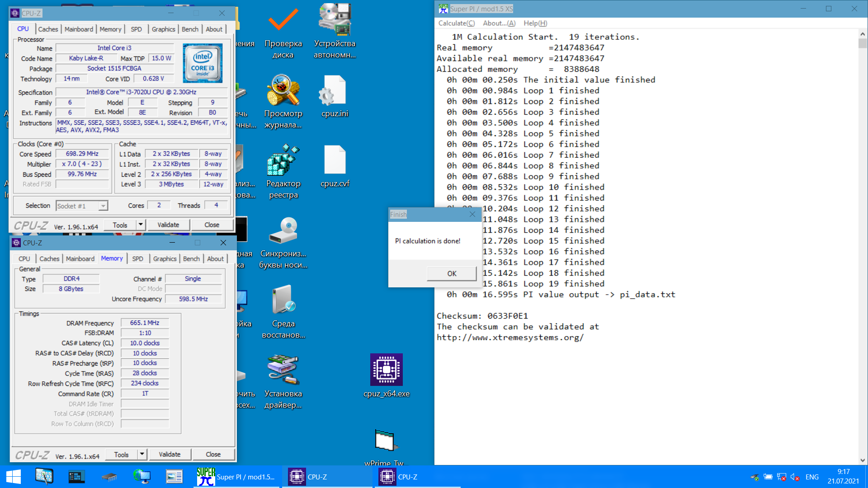The image size is (868, 488).
Task: Click Tools button in top CPU-Z window
Action: 120,225
